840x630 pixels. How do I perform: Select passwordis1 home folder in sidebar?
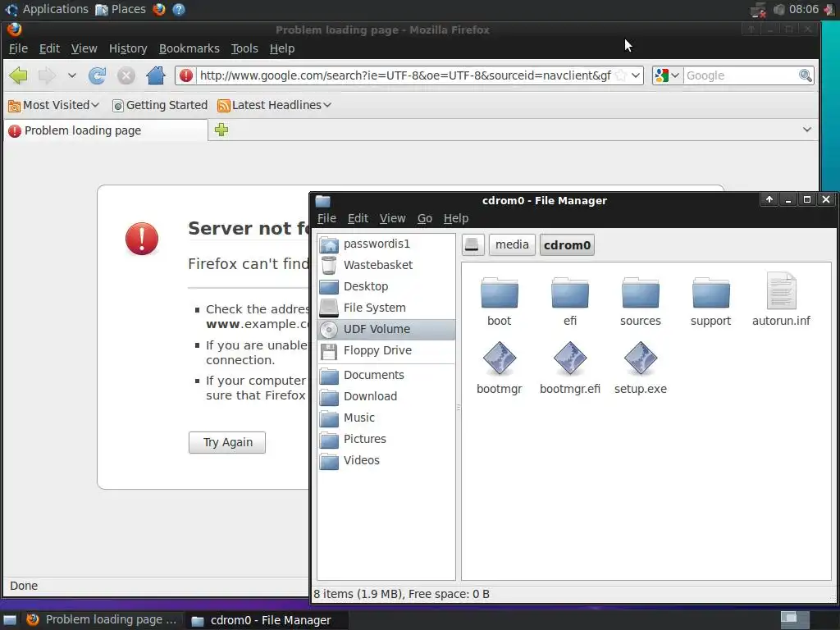(386, 244)
